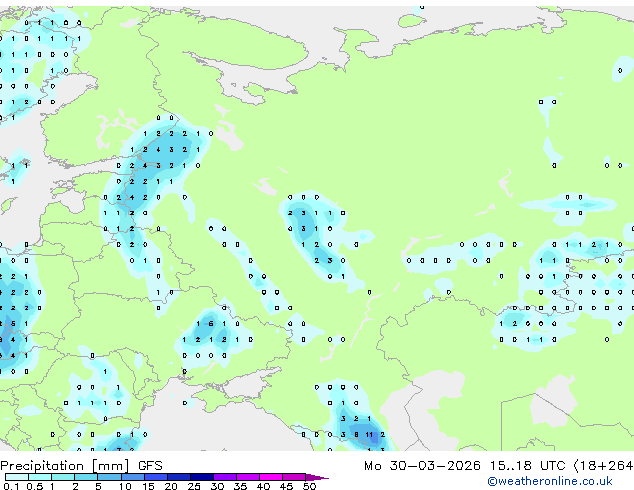
Task: Click the 30–35 mm purple legend swatch
Action: 224,477
